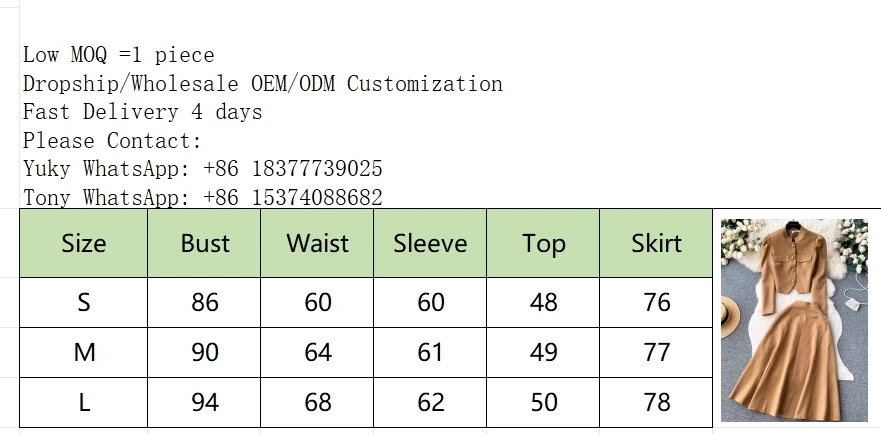This screenshot has height=434, width=881.
Task: Click top length value 48 cell
Action: point(543,302)
